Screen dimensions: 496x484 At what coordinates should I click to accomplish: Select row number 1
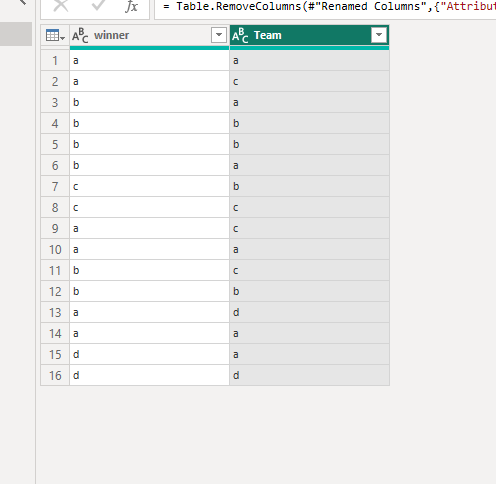(55, 61)
